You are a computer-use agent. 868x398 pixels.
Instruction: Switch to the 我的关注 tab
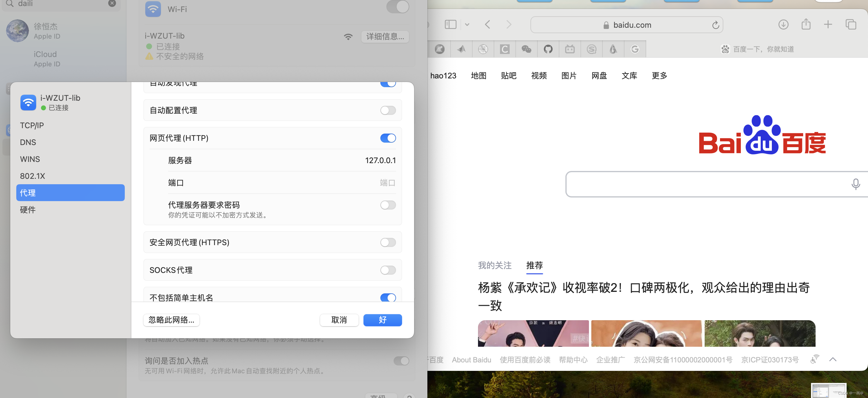[494, 265]
